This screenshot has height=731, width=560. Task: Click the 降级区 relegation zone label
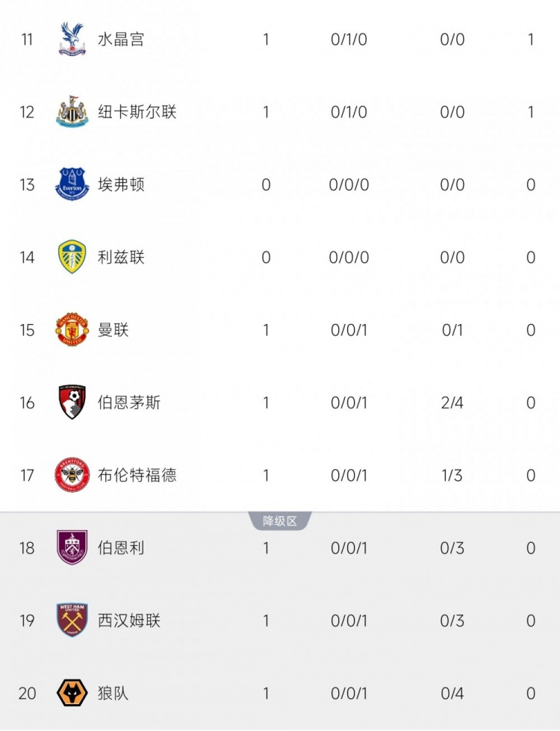point(280,521)
